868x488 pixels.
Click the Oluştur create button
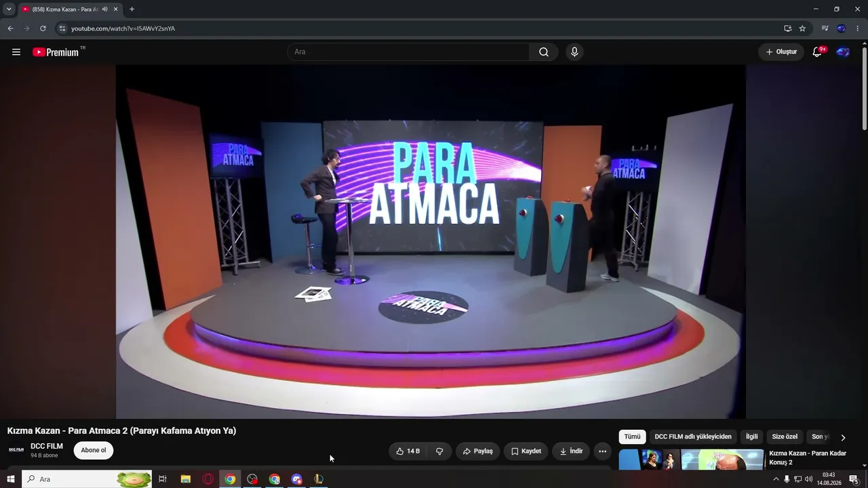point(781,52)
